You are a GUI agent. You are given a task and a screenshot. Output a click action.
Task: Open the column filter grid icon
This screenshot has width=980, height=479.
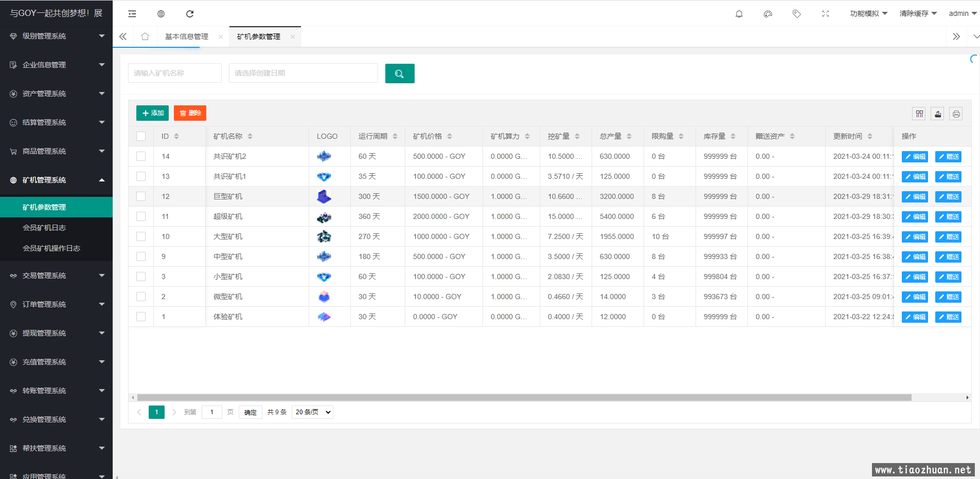(x=919, y=114)
